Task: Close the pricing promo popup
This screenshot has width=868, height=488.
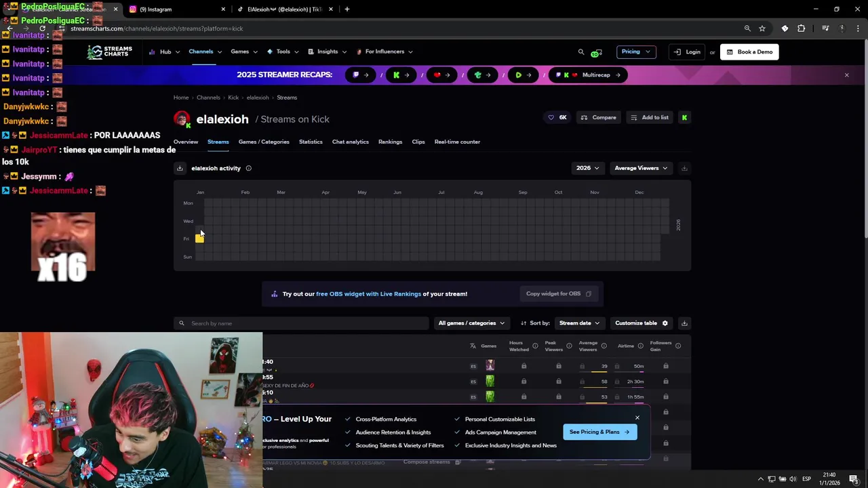Action: [637, 418]
